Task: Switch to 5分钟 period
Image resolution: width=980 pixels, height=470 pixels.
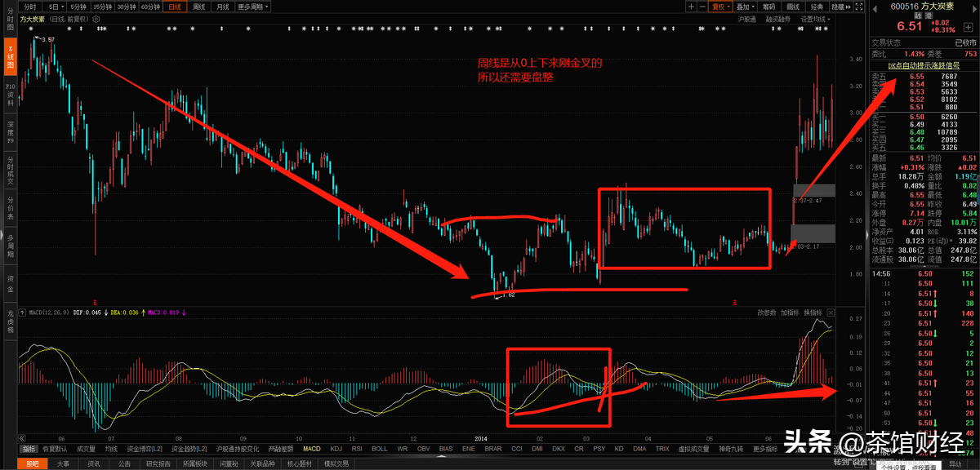Action: tap(78, 7)
